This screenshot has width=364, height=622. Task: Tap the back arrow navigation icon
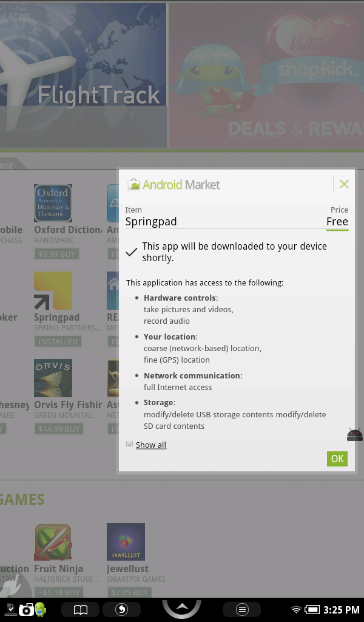122,610
